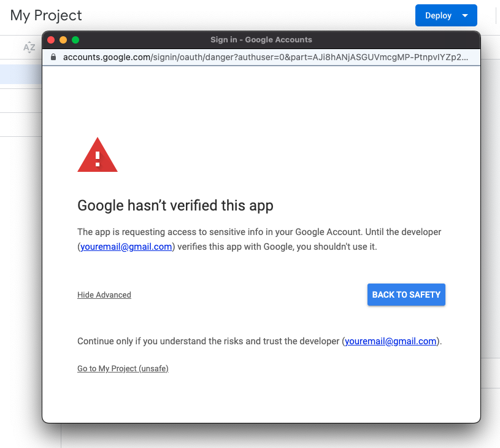Click the "Continue only if you understand" text
500x448 pixels.
click(209, 341)
